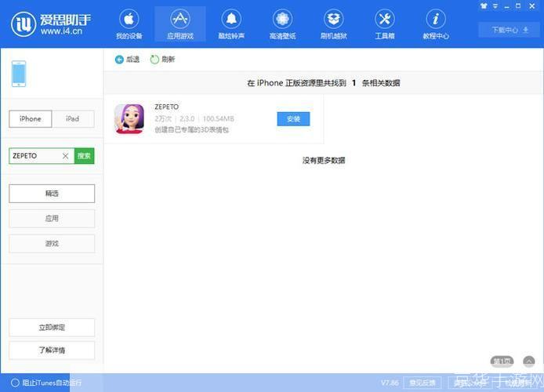Viewport: 544px width, 392px height.
Task: Click the ZEPETO description 创建自己专属的3D表情包
Action: (x=191, y=129)
